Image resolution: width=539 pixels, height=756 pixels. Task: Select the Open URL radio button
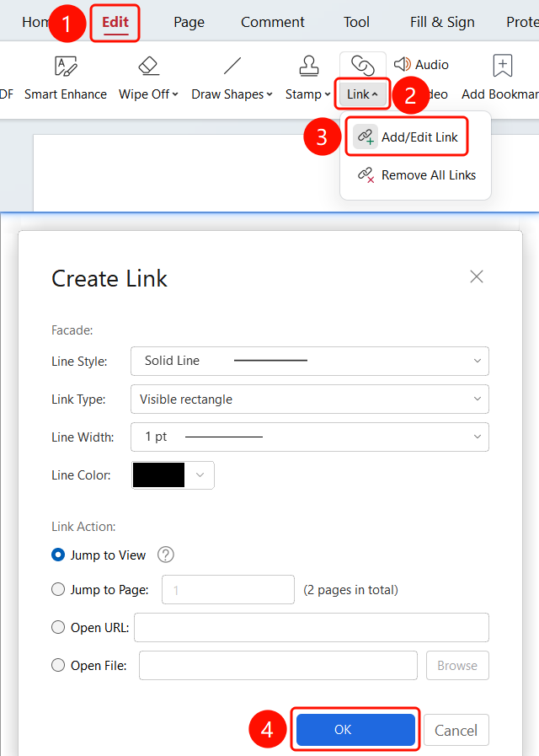58,627
